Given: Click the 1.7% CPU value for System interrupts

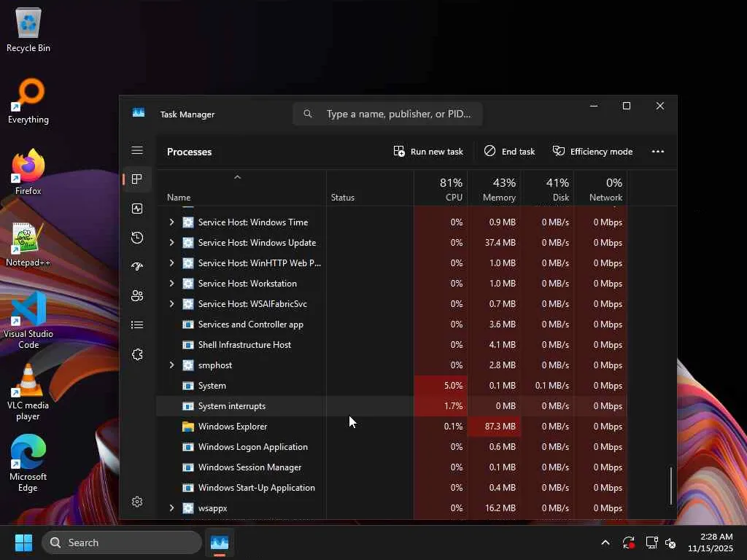Looking at the screenshot, I should (x=453, y=406).
